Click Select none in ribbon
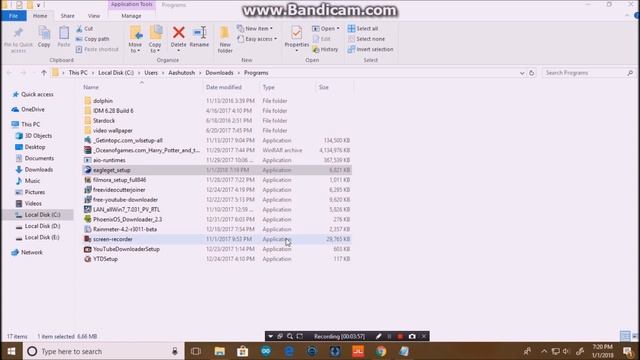Viewport: 640px width, 360px height. (366, 39)
